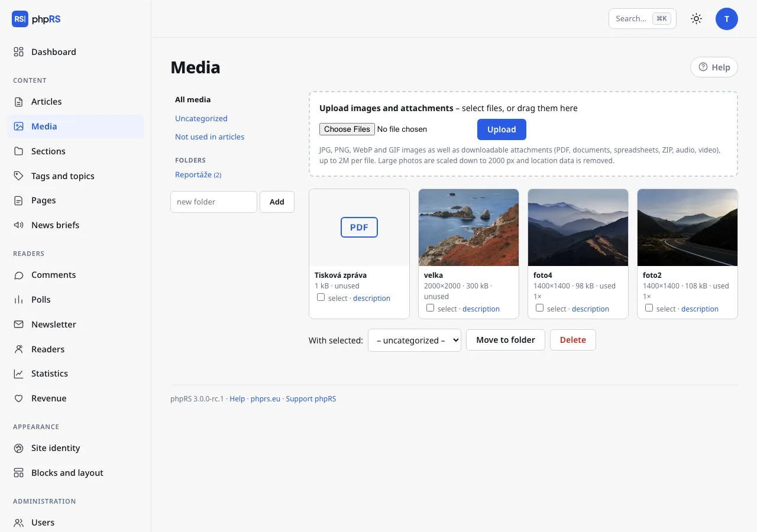The image size is (757, 532).
Task: Click the News briefs megaphone icon
Action: 19,225
